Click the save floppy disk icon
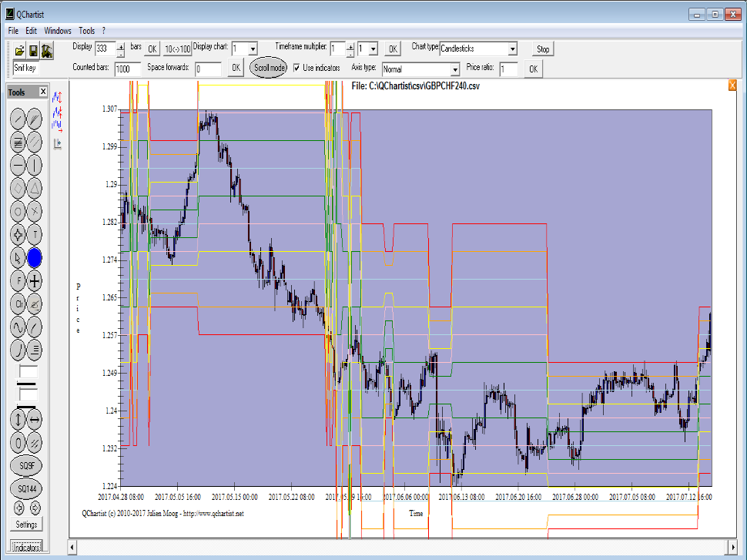Screen dimensions: 747x560 (33, 51)
